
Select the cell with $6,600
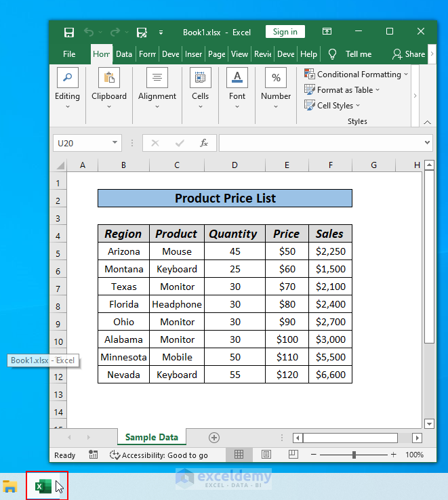click(331, 375)
